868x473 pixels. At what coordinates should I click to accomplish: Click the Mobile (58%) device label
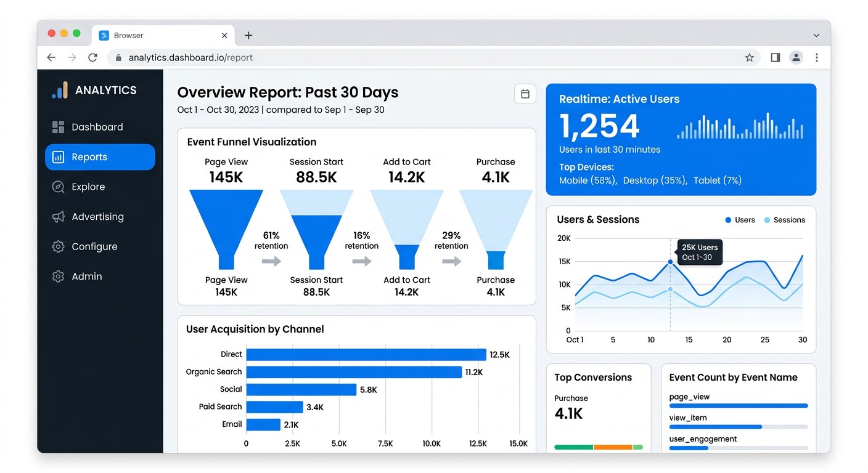click(588, 180)
